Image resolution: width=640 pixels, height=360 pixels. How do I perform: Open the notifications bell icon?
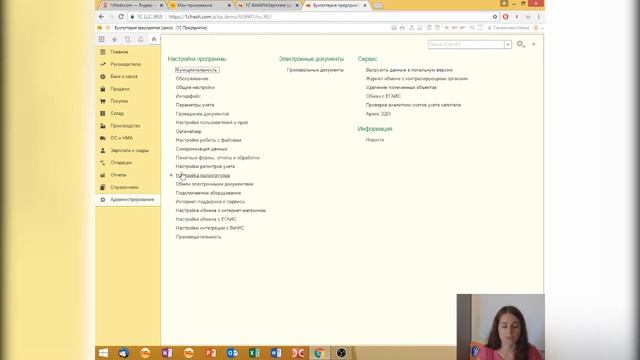(x=141, y=39)
